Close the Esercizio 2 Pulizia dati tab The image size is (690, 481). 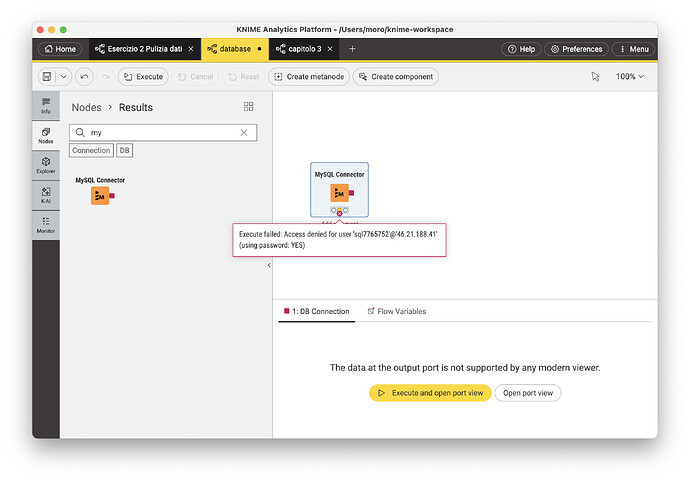click(191, 49)
